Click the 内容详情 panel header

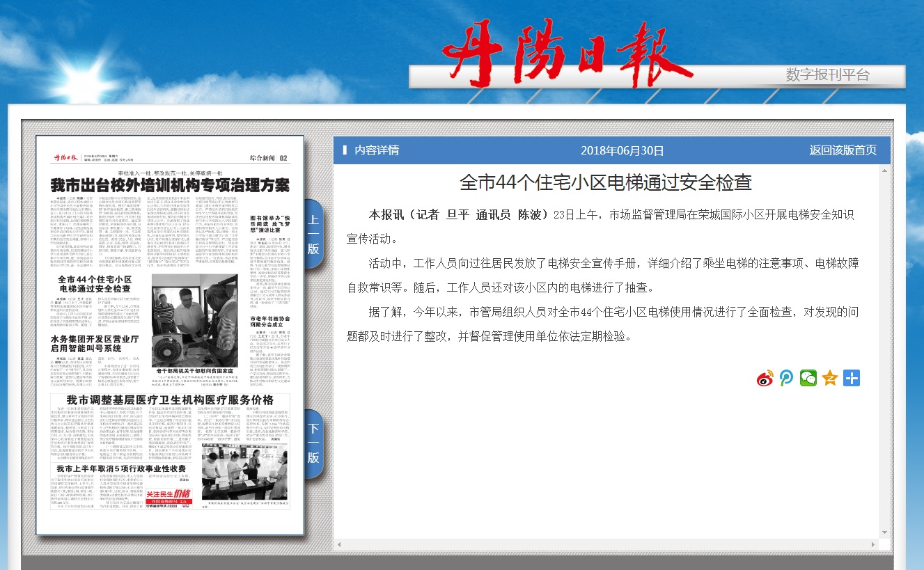click(x=376, y=150)
